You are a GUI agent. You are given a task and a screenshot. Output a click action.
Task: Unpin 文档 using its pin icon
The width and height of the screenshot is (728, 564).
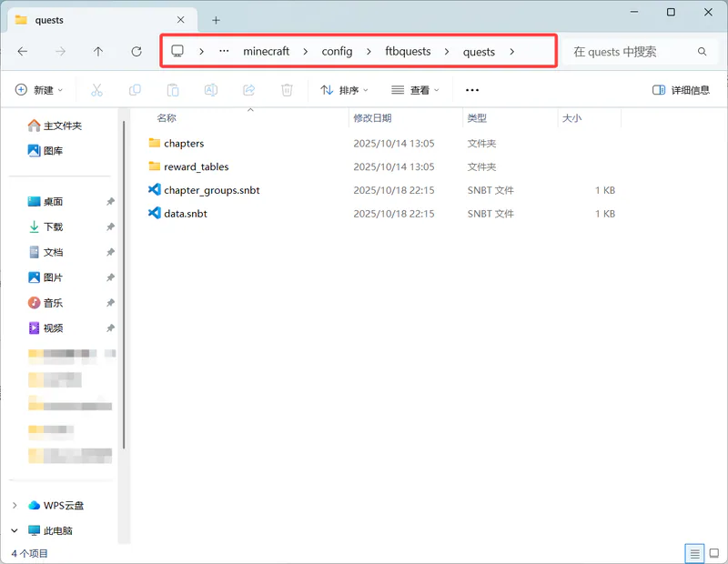110,252
